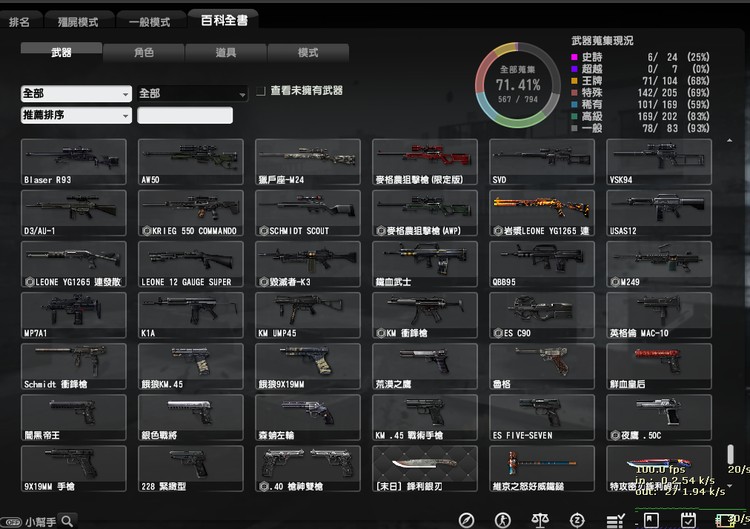Open the M249 machine gun card

pos(659,264)
